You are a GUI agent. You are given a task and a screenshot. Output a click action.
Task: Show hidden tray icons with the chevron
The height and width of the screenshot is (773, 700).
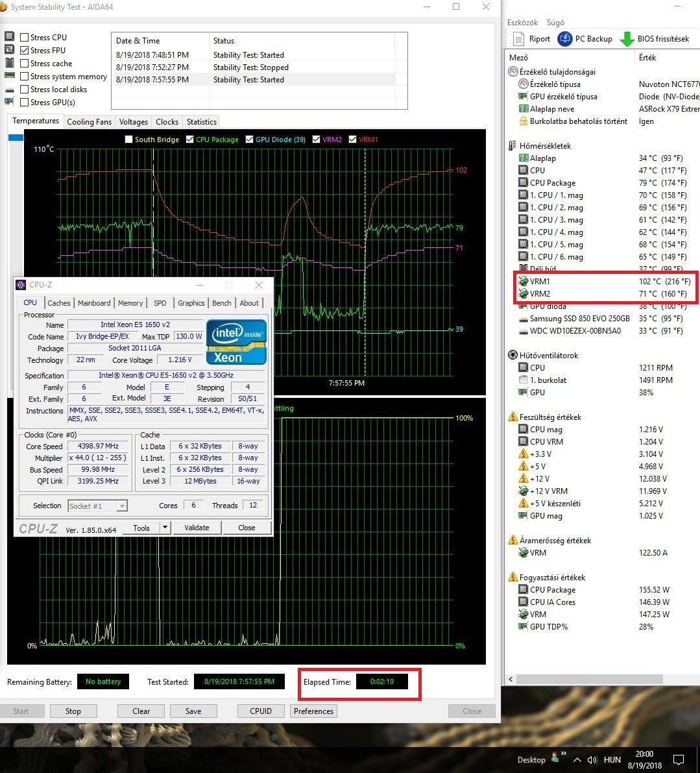click(x=577, y=759)
